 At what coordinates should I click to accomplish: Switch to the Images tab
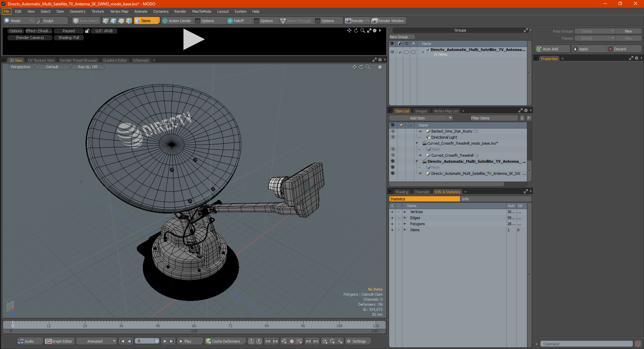point(421,111)
